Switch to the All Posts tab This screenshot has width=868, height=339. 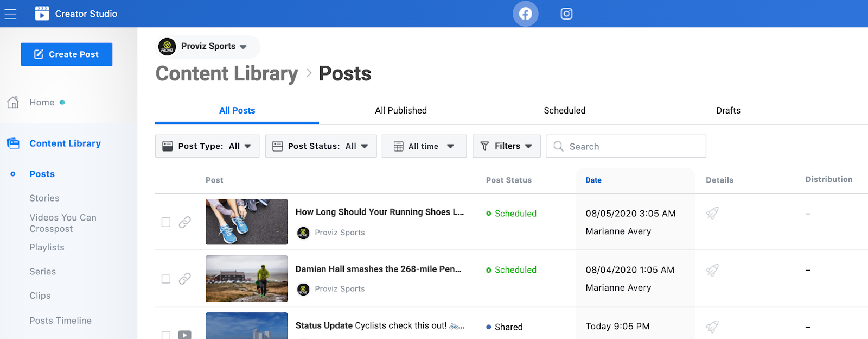(237, 111)
